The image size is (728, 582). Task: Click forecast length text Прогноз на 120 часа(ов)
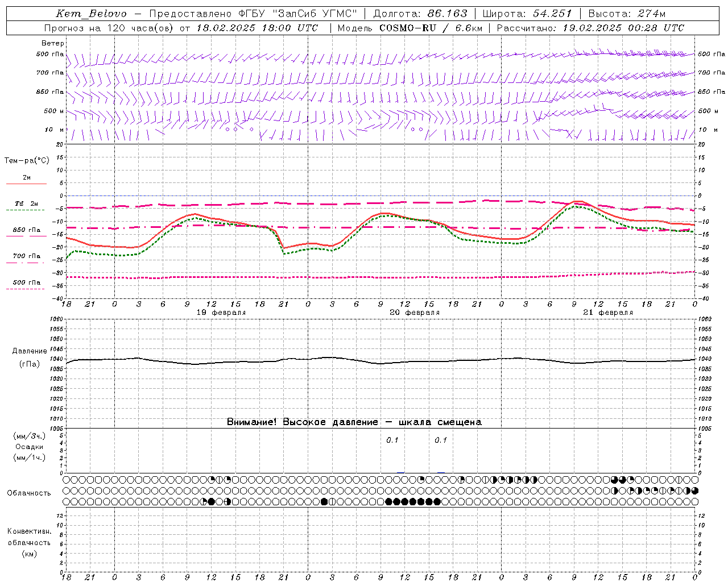click(109, 28)
